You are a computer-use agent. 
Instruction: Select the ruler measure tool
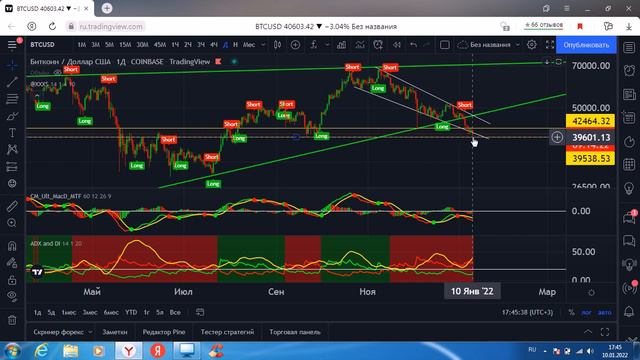click(12, 206)
